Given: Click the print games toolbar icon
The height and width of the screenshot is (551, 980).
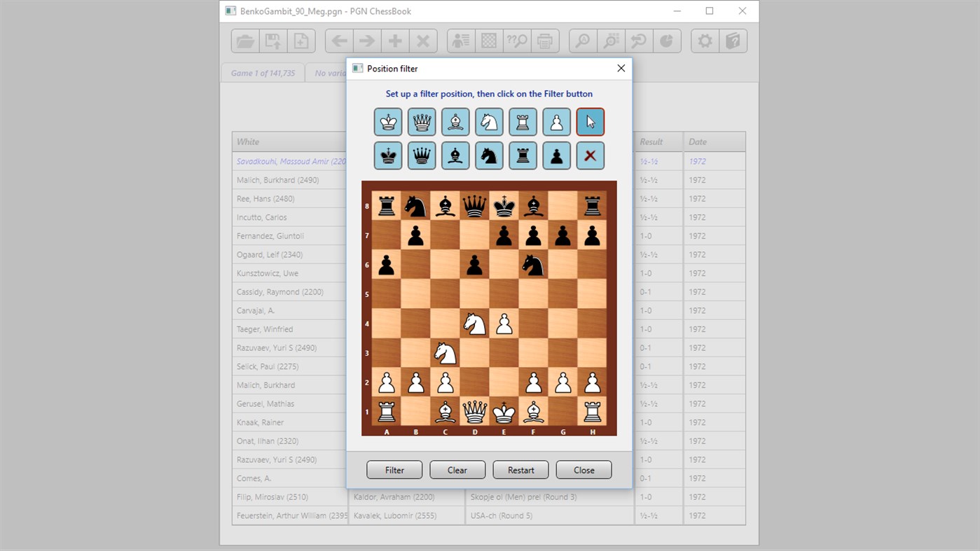Looking at the screenshot, I should click(x=545, y=41).
